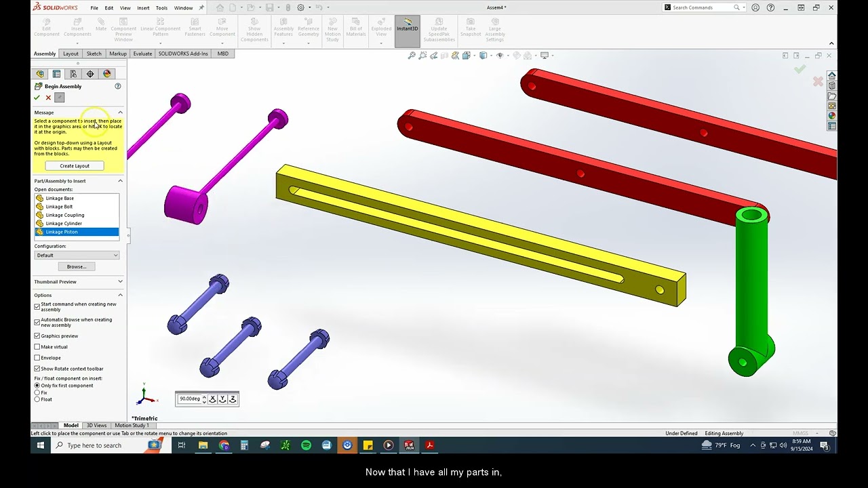Open Spotify from the taskbar
Screen dimensions: 868x488
click(x=306, y=445)
